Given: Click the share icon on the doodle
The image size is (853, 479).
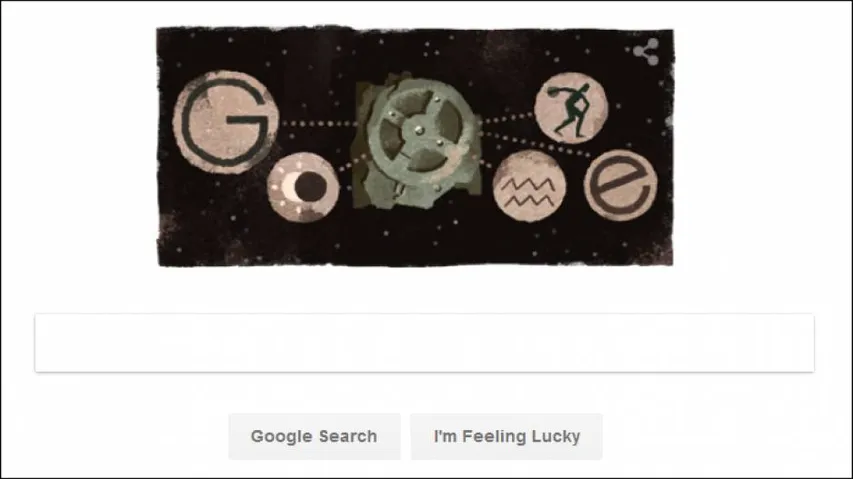Looking at the screenshot, I should pos(646,52).
